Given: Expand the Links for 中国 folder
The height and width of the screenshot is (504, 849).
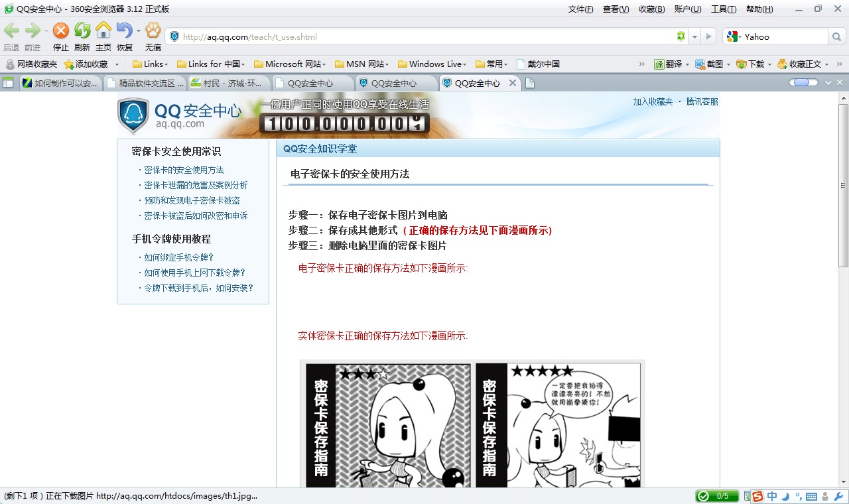Looking at the screenshot, I should click(211, 64).
